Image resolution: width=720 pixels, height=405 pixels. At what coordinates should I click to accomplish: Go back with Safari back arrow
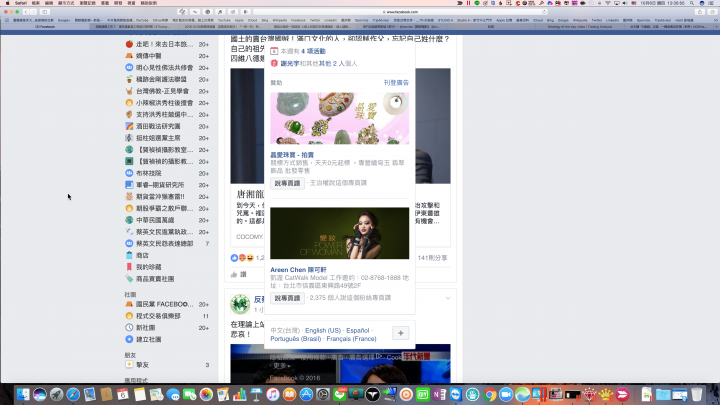click(x=26, y=12)
